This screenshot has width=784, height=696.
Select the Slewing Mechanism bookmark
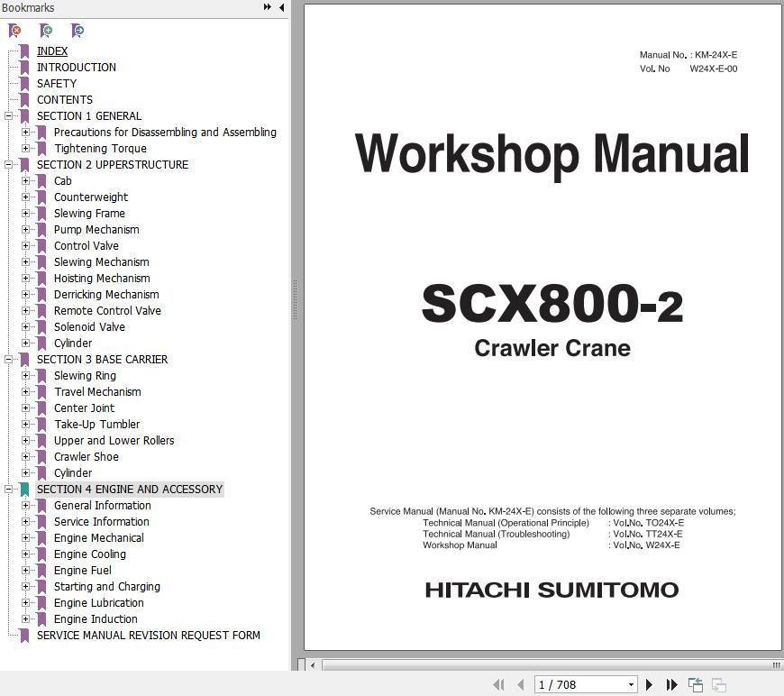pos(102,262)
